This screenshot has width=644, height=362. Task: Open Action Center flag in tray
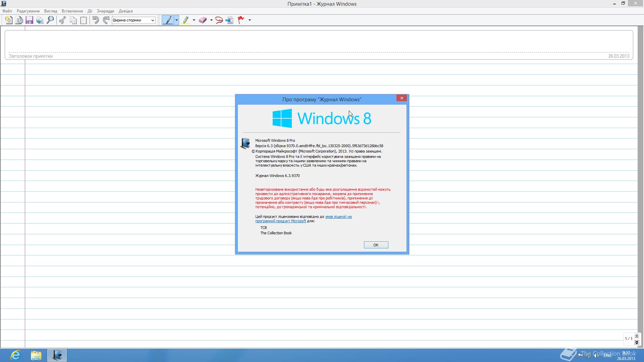580,355
